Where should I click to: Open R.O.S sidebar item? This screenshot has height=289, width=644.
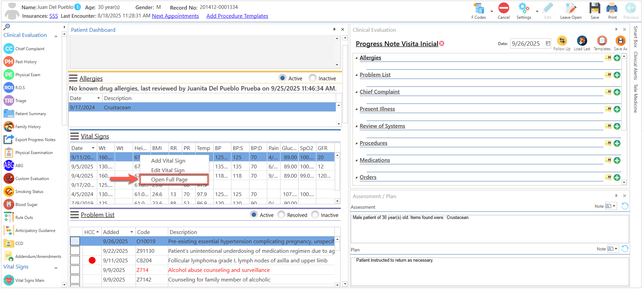14,88
